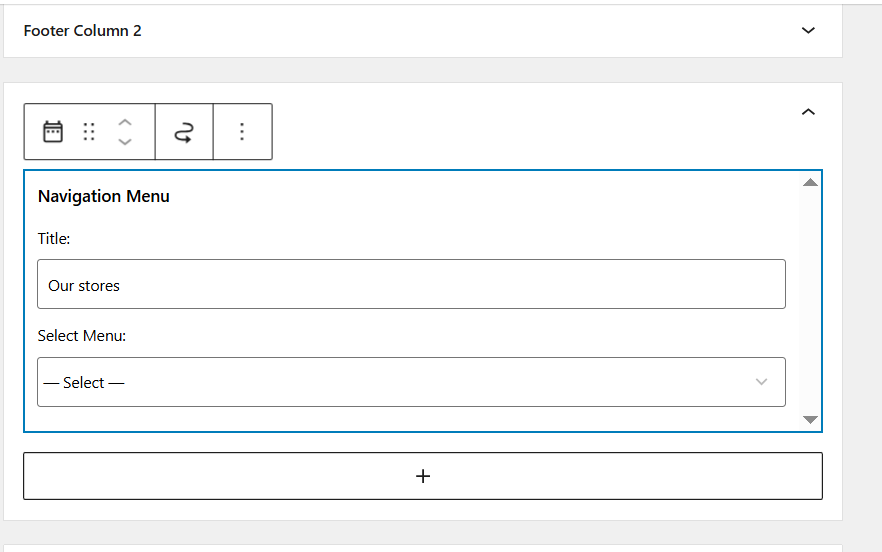Screen dimensions: 882x552
Task: Click the block drag handle icon
Action: [89, 132]
